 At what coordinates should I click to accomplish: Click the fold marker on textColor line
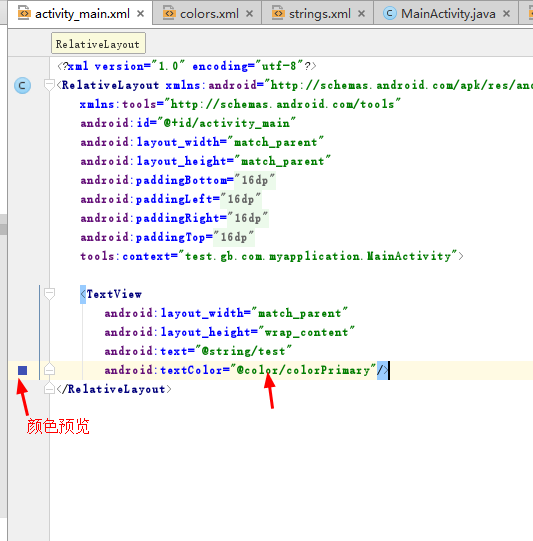pos(50,370)
